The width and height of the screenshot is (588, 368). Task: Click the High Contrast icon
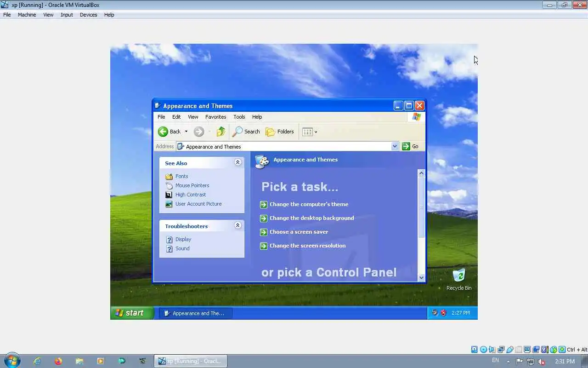click(x=169, y=195)
